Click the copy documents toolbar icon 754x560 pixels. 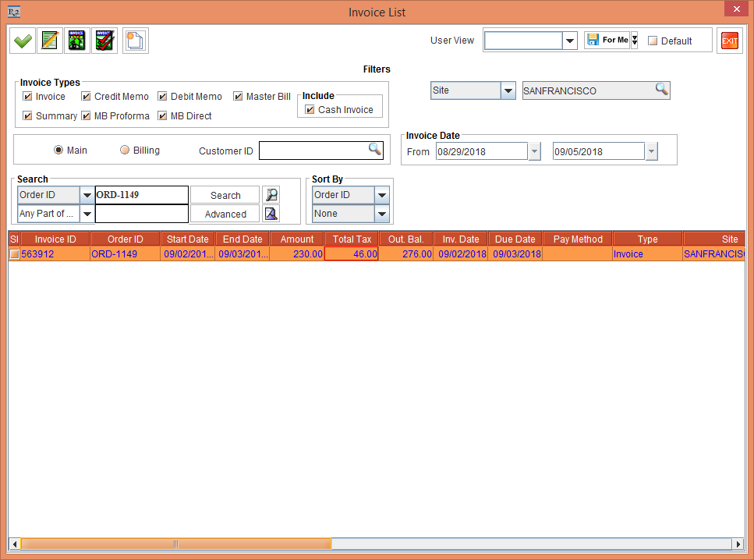coord(135,41)
